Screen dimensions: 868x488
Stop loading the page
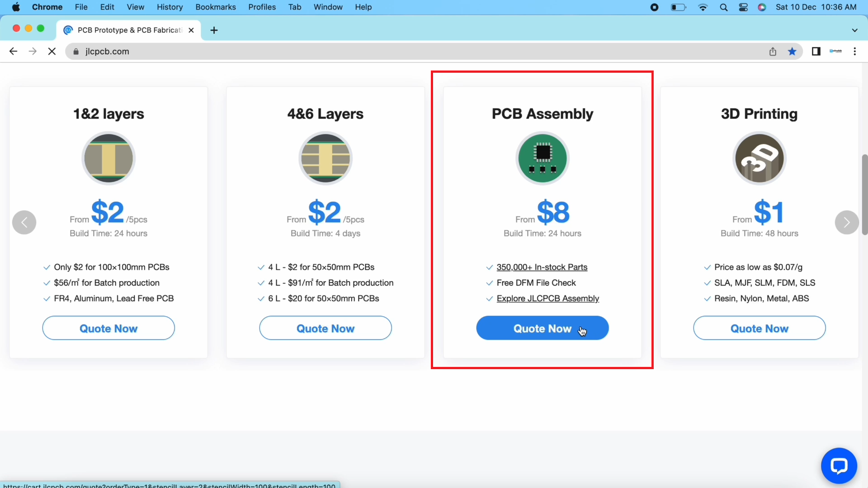[x=52, y=52]
